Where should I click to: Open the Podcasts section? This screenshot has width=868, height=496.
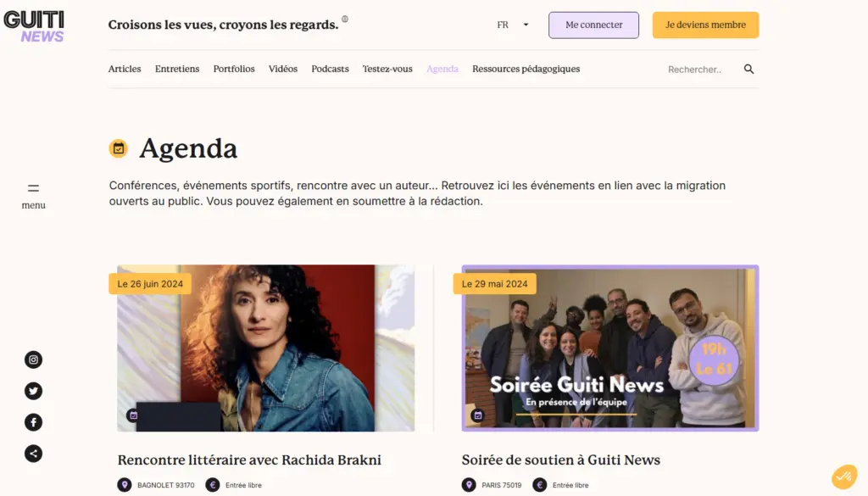[x=330, y=69]
